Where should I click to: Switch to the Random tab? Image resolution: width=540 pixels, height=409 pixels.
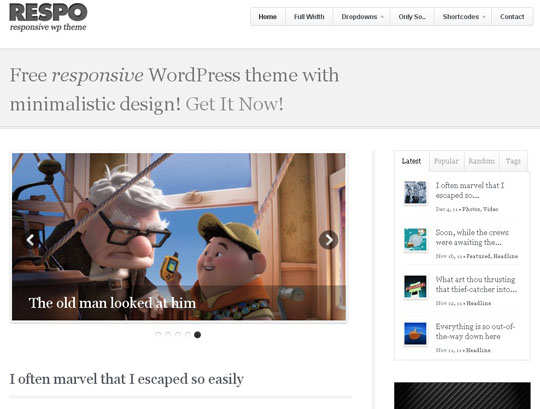click(481, 161)
